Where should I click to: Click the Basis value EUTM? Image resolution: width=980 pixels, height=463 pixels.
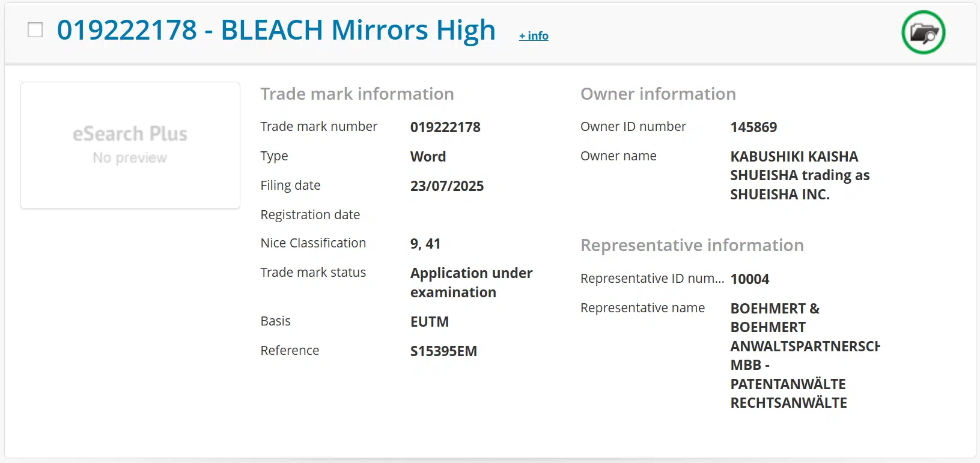click(x=429, y=322)
